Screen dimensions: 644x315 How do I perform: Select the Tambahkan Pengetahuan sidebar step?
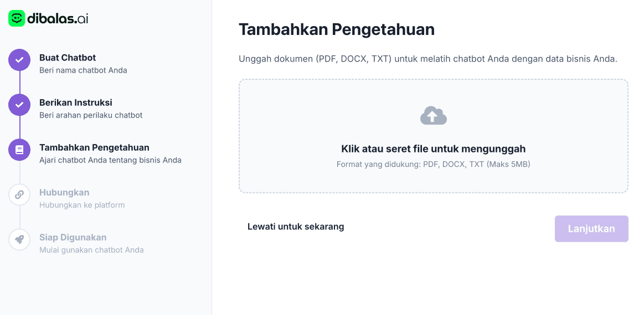[95, 147]
